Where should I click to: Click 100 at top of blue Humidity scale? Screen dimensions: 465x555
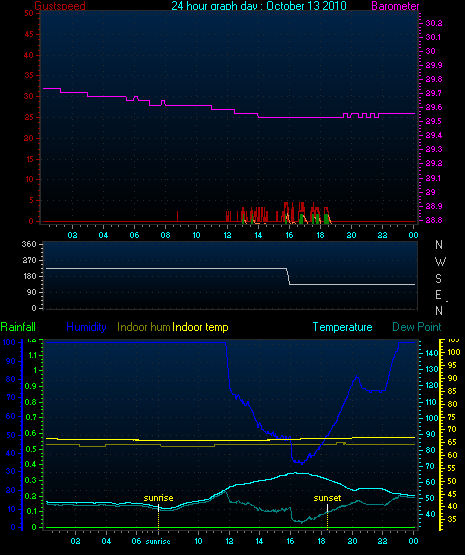point(9,342)
